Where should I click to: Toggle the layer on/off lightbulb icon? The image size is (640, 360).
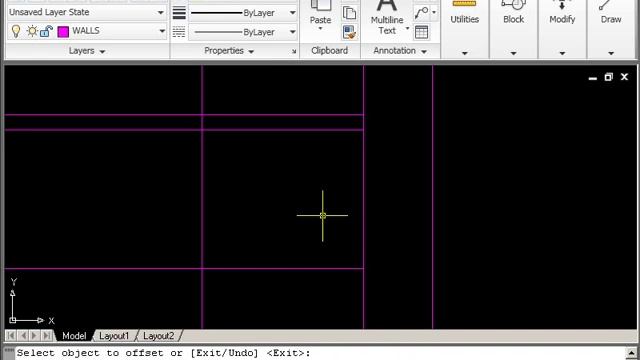(16, 31)
